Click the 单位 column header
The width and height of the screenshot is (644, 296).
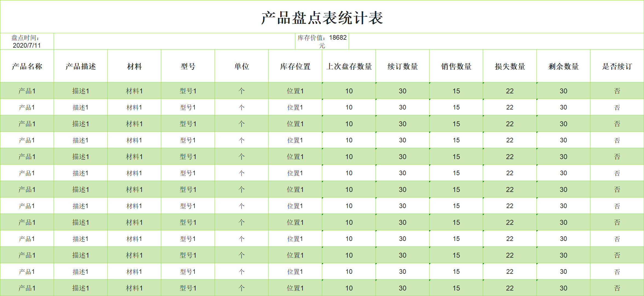242,66
